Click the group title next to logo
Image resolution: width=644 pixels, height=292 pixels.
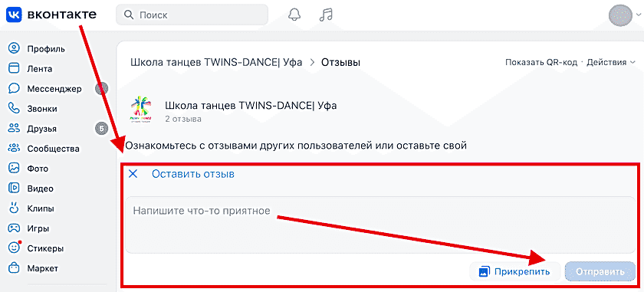pyautogui.click(x=251, y=106)
